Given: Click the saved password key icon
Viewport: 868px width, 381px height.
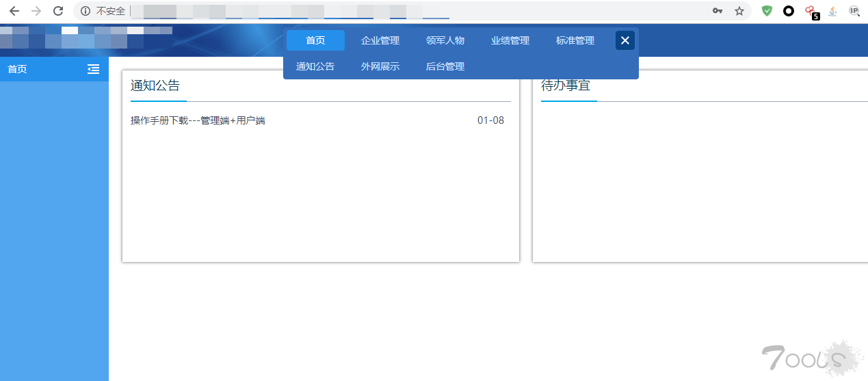Looking at the screenshot, I should click(718, 11).
